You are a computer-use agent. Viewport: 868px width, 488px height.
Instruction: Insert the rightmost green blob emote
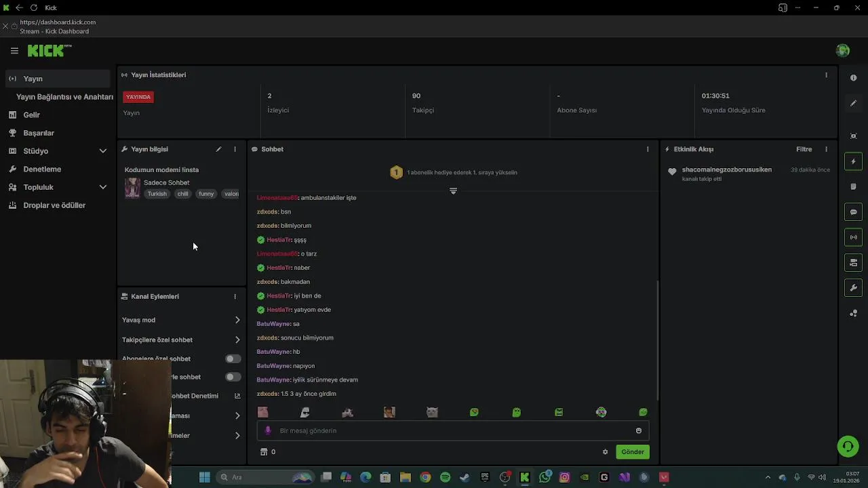coord(643,412)
